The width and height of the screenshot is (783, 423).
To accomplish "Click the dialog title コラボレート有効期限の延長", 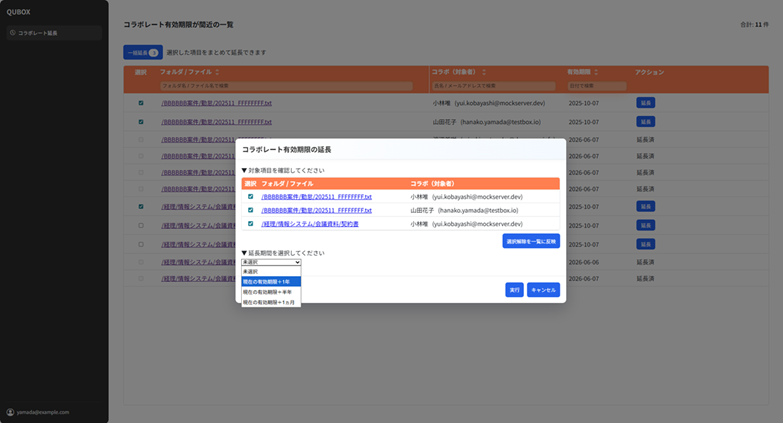I will click(287, 149).
